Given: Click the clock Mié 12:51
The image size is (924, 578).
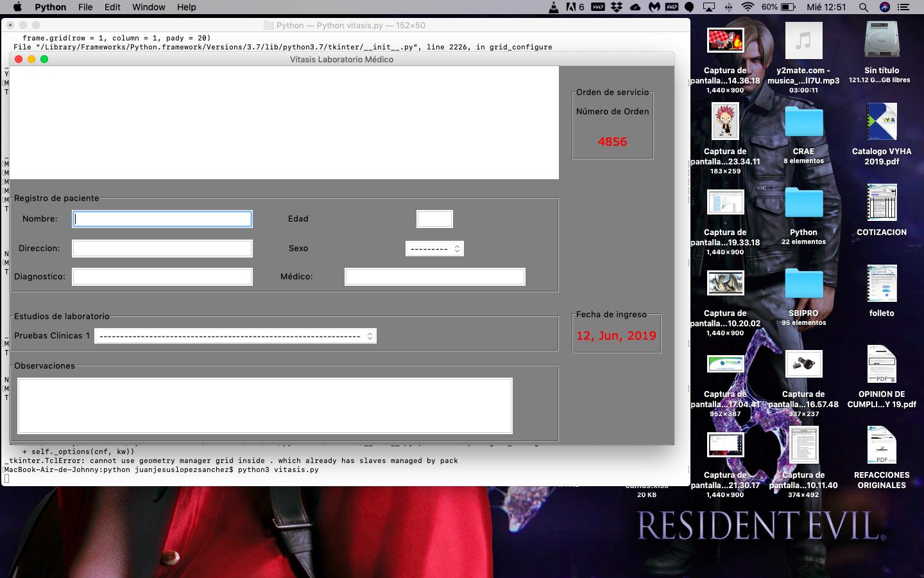Looking at the screenshot, I should (x=826, y=7).
